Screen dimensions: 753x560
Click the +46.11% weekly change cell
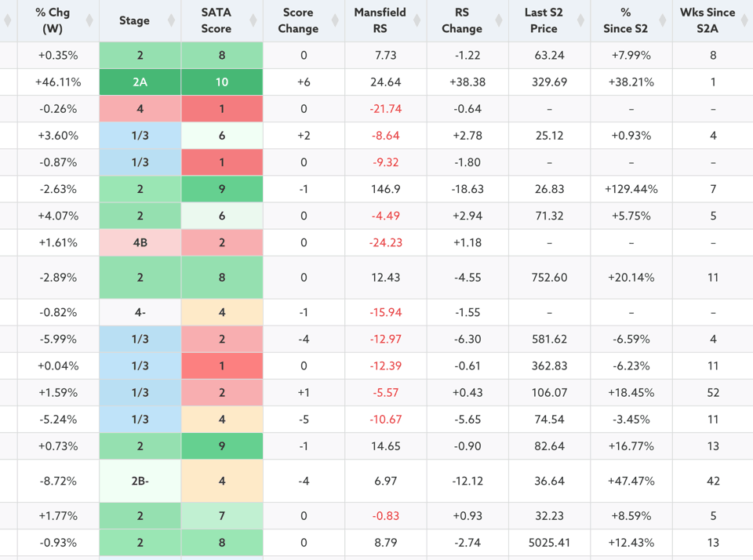[x=58, y=82]
